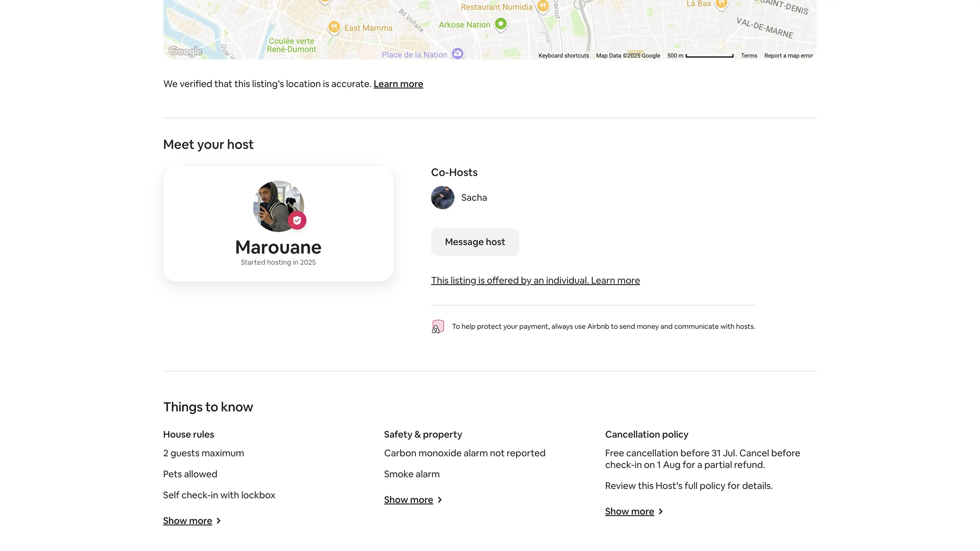Screen dimensions: 980x551
Task: Click the Marouane host card name
Action: coord(278,247)
